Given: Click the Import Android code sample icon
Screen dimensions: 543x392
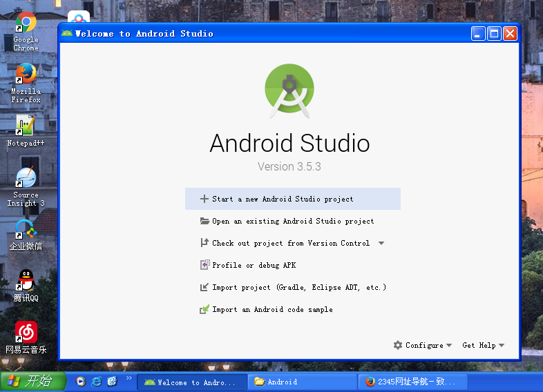Looking at the screenshot, I should coord(204,309).
